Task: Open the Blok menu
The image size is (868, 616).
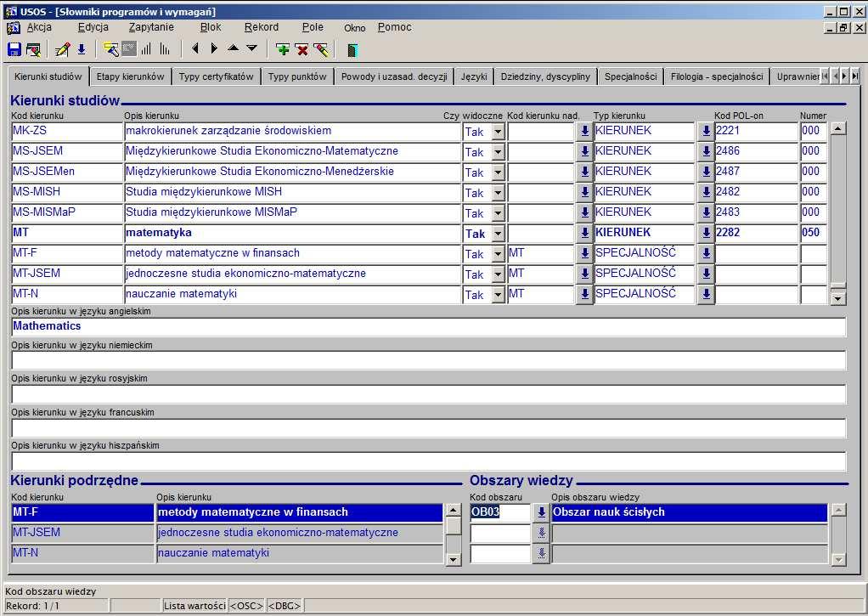Action: pos(211,27)
